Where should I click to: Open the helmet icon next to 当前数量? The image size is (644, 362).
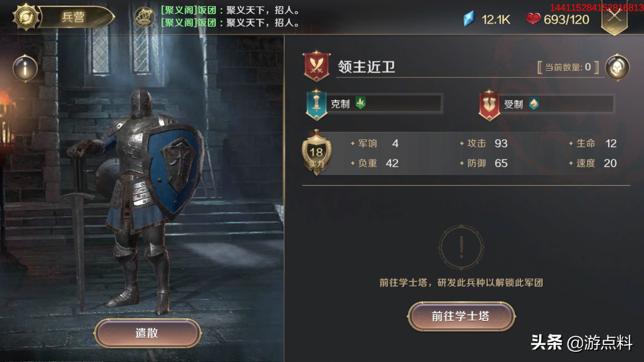coord(617,67)
